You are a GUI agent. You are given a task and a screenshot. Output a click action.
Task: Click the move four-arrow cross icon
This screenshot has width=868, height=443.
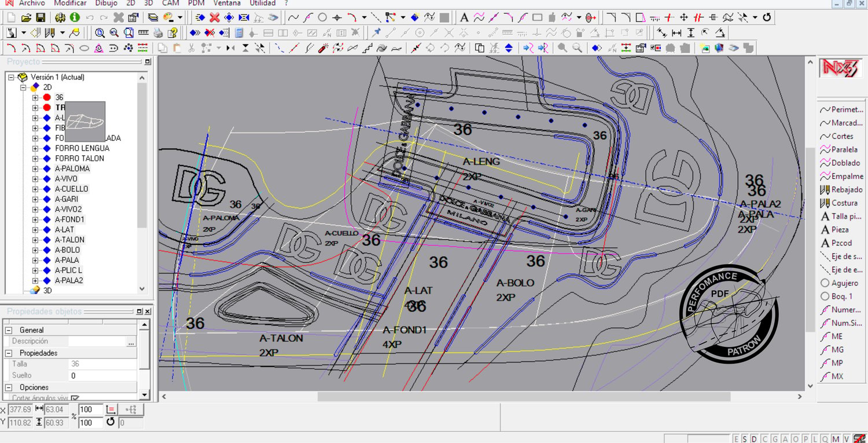pos(683,17)
